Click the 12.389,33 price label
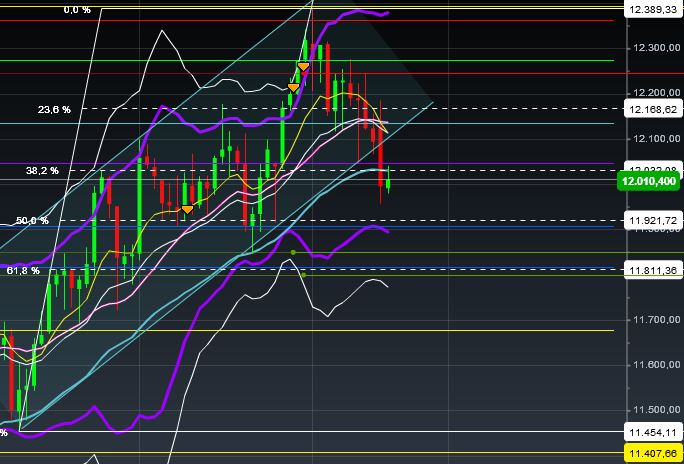The height and width of the screenshot is (464, 684). [652, 9]
